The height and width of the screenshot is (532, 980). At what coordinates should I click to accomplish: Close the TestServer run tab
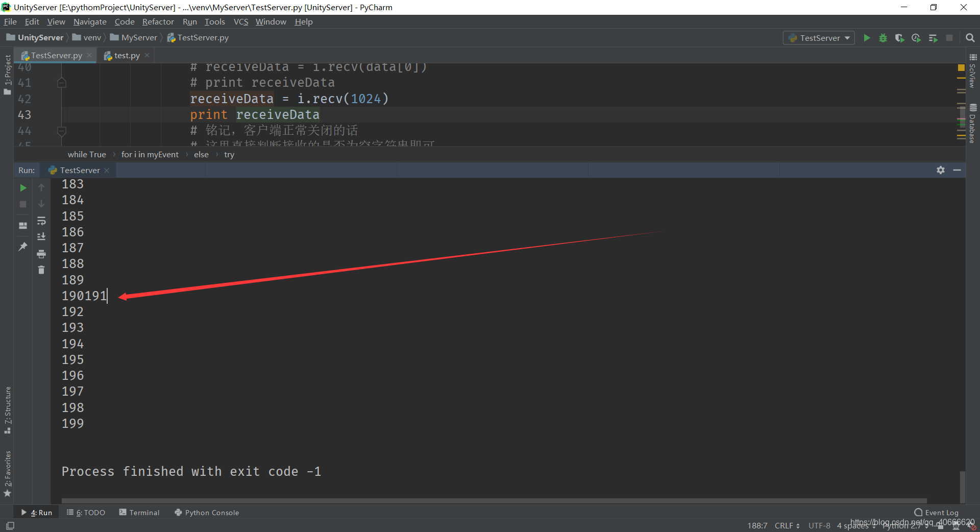[x=107, y=171]
